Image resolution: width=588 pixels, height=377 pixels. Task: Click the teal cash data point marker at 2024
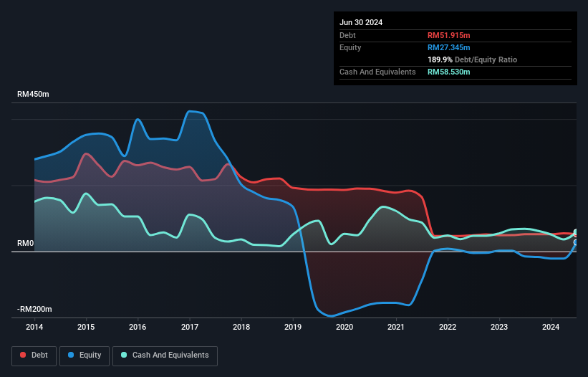pyautogui.click(x=576, y=232)
